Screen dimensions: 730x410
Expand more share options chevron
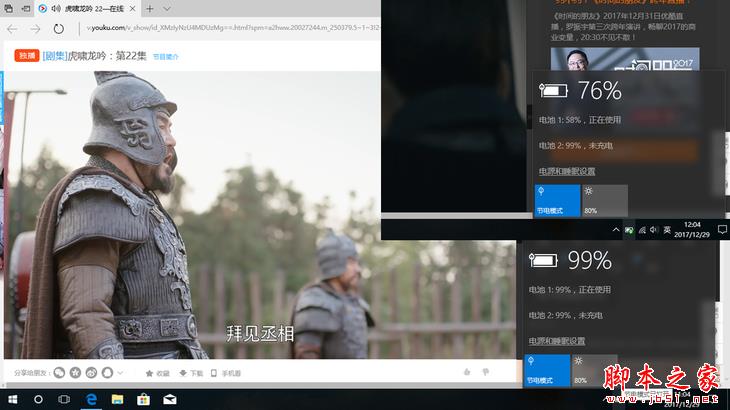(121, 373)
